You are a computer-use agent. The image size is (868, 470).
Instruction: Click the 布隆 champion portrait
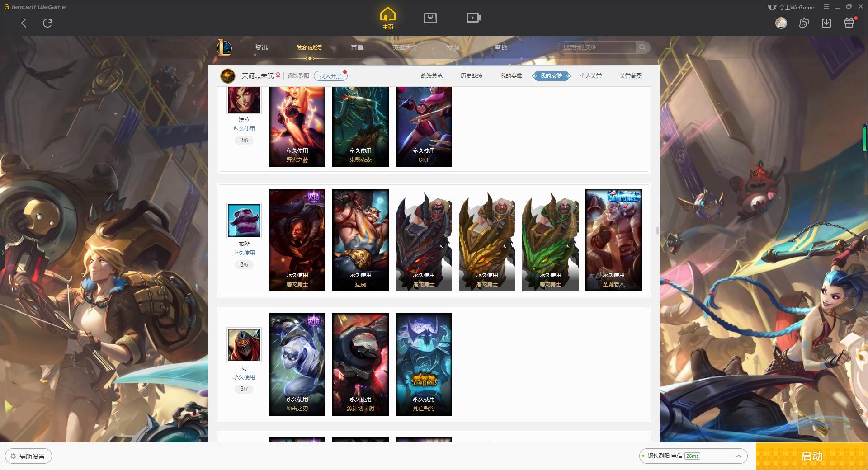(244, 221)
